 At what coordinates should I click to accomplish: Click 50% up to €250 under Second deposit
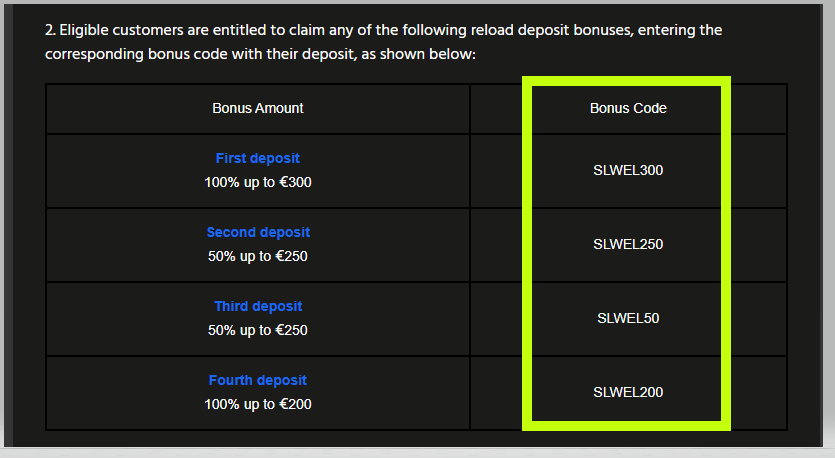(257, 256)
